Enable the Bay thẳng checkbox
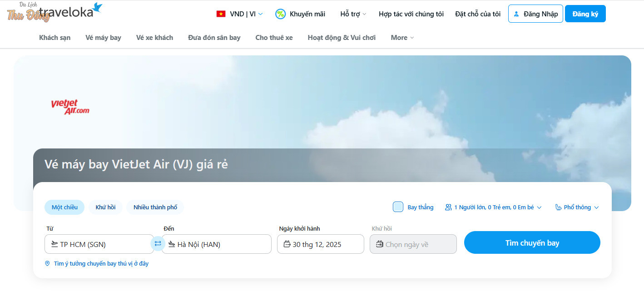 click(398, 207)
